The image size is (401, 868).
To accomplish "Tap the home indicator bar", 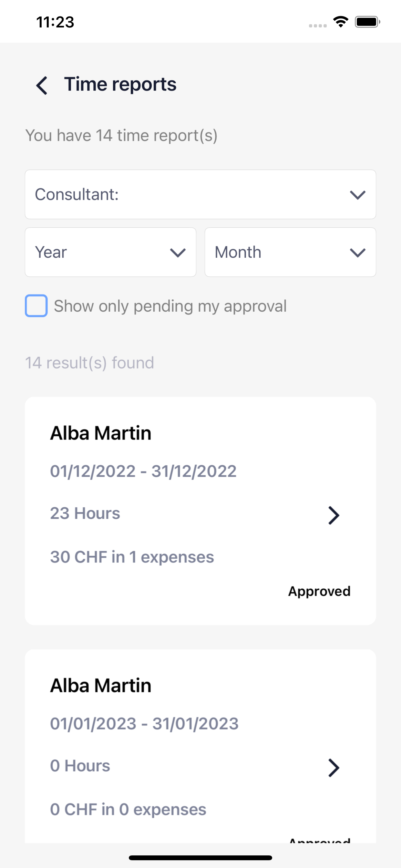I will click(x=200, y=858).
